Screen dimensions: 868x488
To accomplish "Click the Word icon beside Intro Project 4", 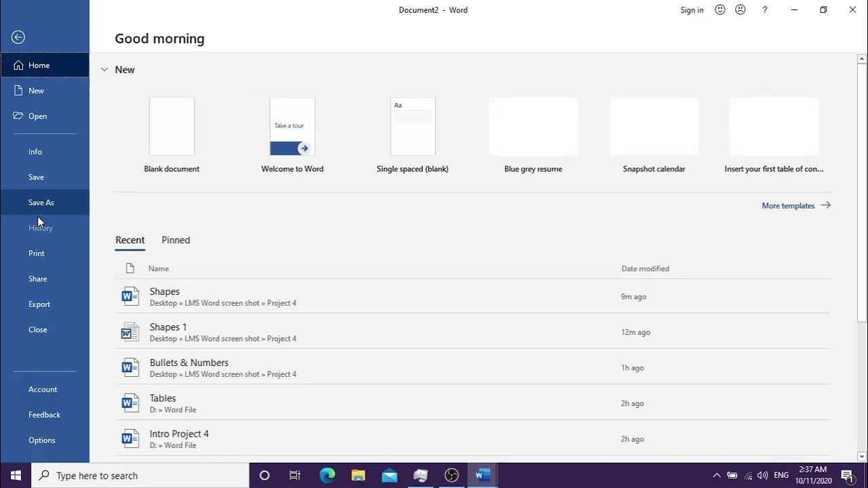I will pyautogui.click(x=130, y=439).
